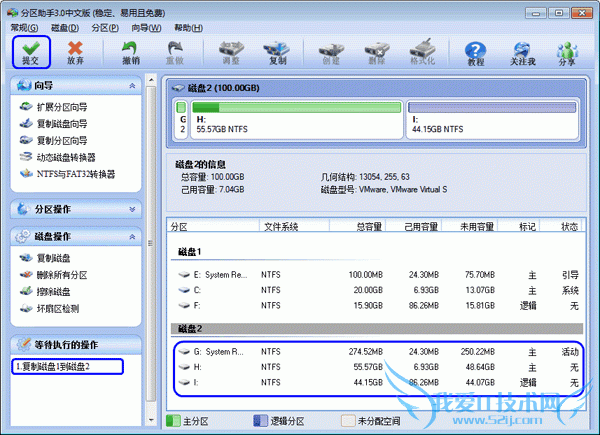Select the G: System R... partition row
The height and width of the screenshot is (435, 600).
(x=378, y=352)
